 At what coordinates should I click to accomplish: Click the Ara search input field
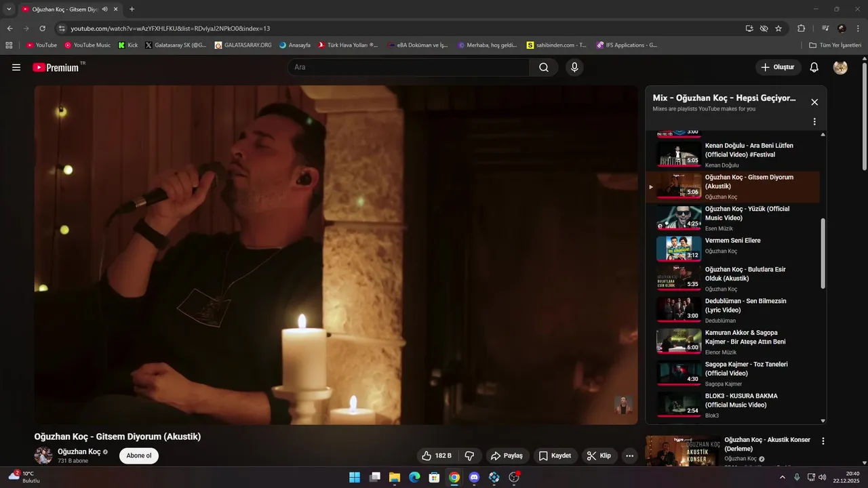[409, 67]
